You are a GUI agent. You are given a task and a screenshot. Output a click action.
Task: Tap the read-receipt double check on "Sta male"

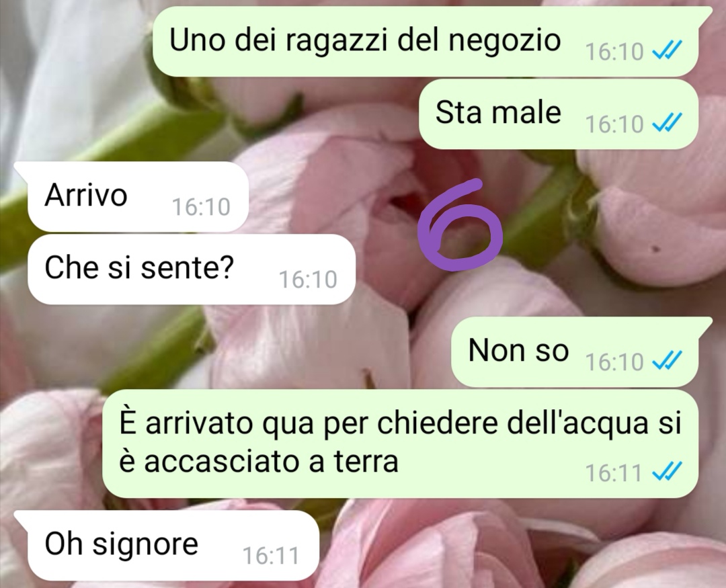click(667, 123)
